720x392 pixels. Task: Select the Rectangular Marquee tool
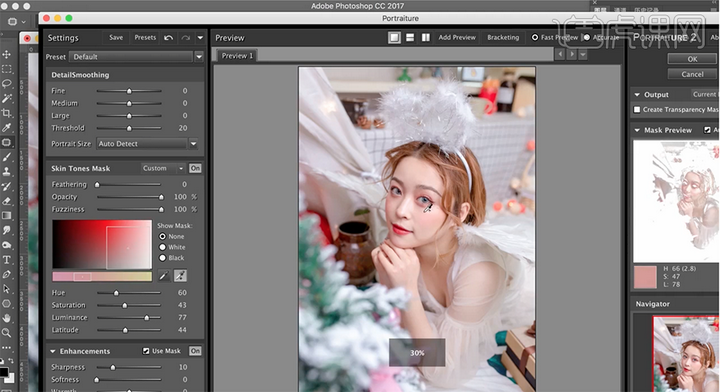(6, 69)
